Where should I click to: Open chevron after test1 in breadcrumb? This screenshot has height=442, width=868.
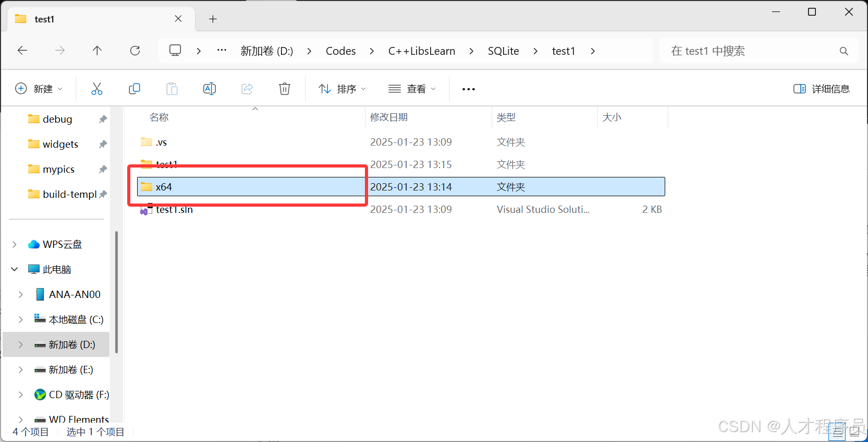click(593, 51)
